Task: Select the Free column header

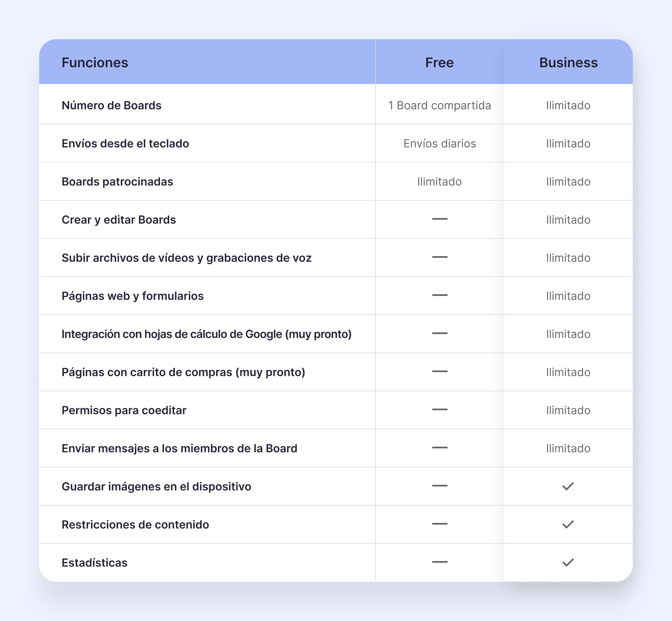Action: click(x=439, y=62)
